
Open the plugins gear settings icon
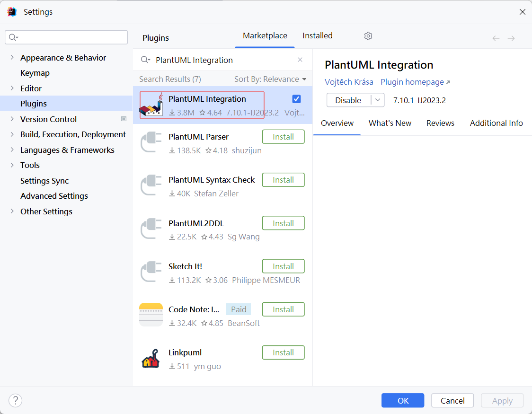coord(368,36)
